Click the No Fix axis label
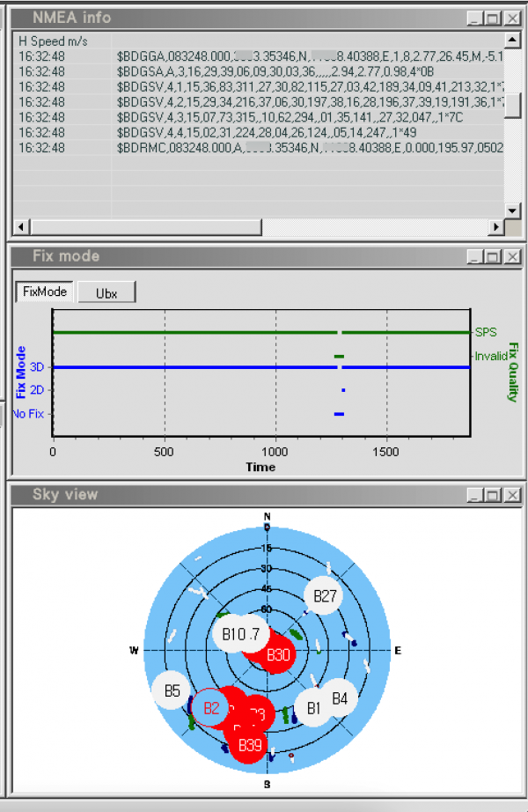Viewport: 528px width, 812px height. [x=28, y=414]
